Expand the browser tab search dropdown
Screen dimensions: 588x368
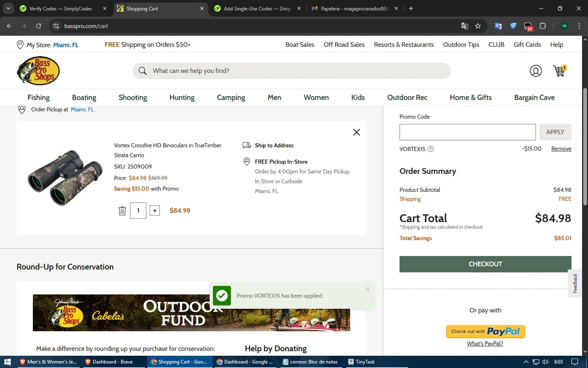point(8,8)
